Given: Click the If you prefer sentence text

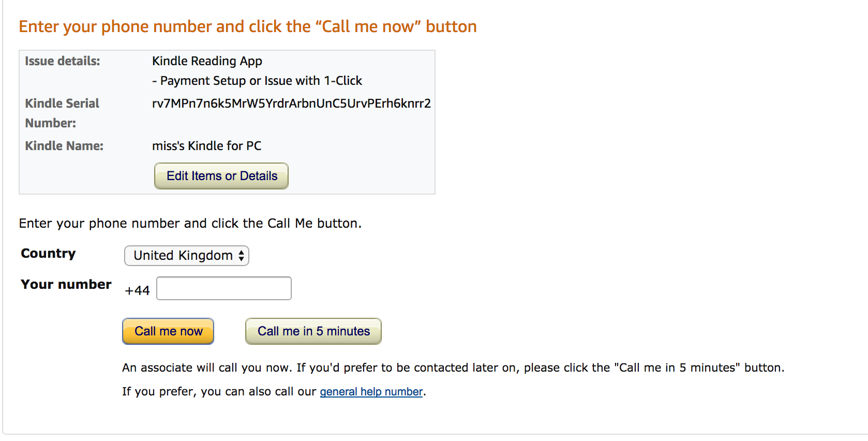Looking at the screenshot, I should (x=219, y=392).
